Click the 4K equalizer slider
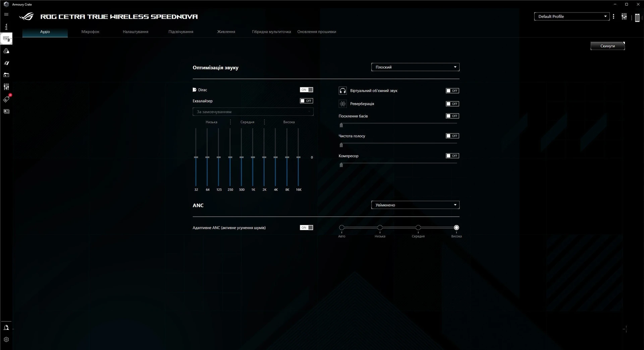The image size is (644, 350). coord(276,157)
